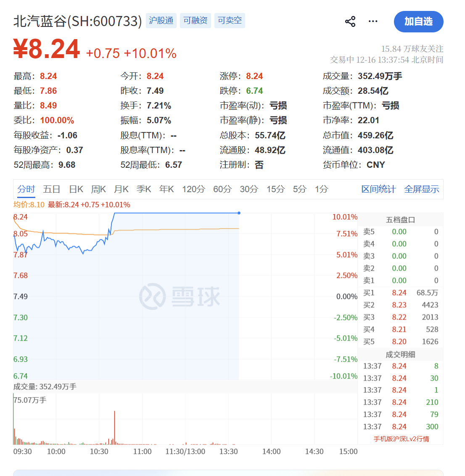Switch to the 五日 tab
This screenshot has width=465, height=476.
(52, 189)
